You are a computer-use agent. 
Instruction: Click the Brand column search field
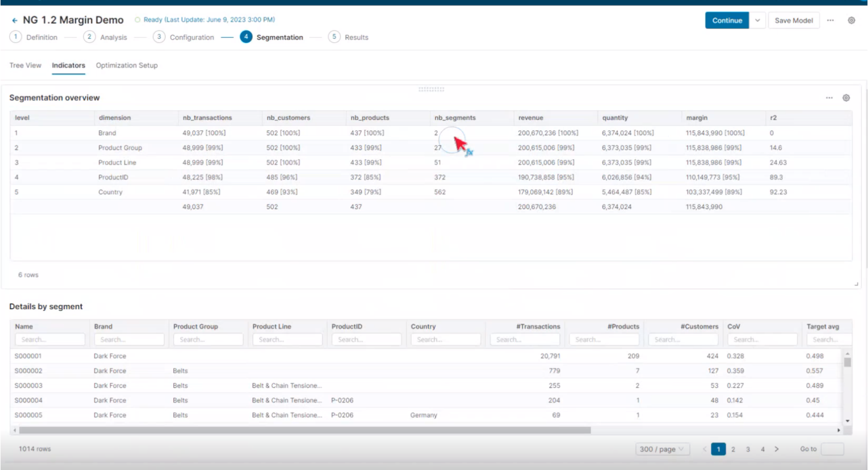[129, 340]
